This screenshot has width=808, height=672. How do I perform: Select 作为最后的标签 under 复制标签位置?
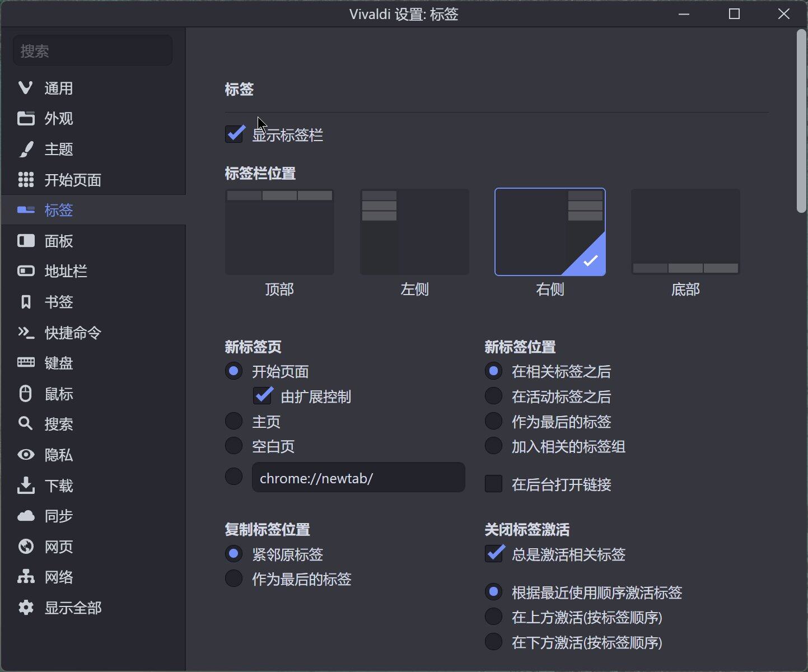pyautogui.click(x=233, y=578)
